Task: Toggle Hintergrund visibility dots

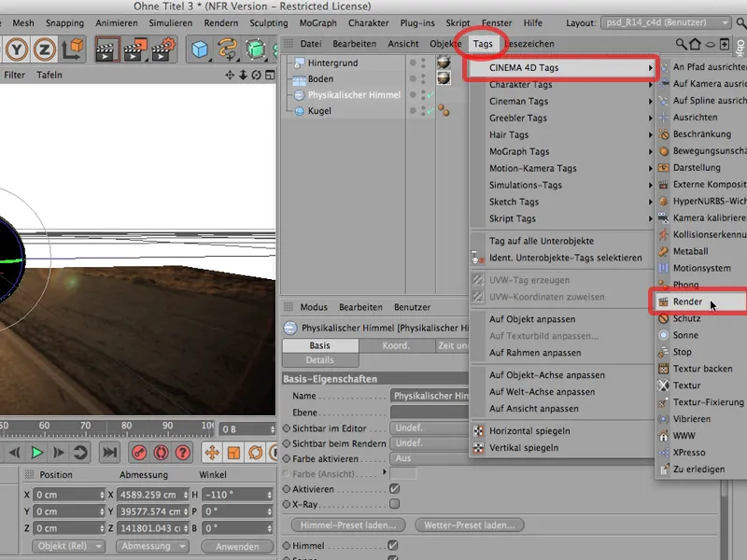Action: pyautogui.click(x=423, y=63)
